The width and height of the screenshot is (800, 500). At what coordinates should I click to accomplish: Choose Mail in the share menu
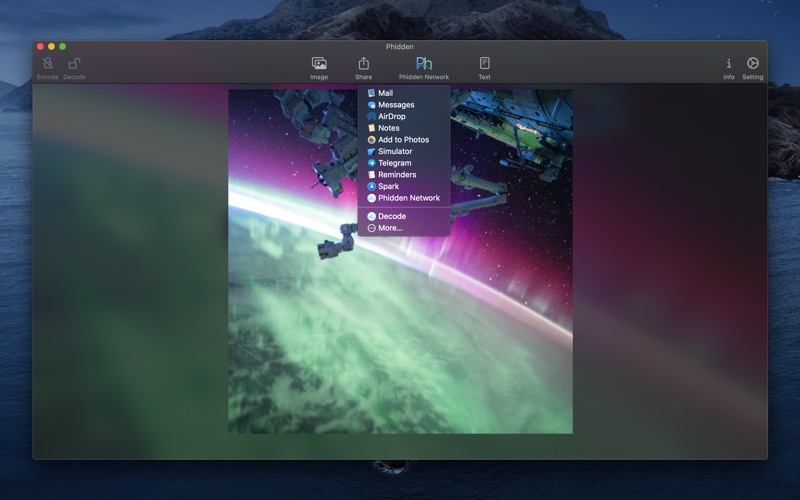404,93
